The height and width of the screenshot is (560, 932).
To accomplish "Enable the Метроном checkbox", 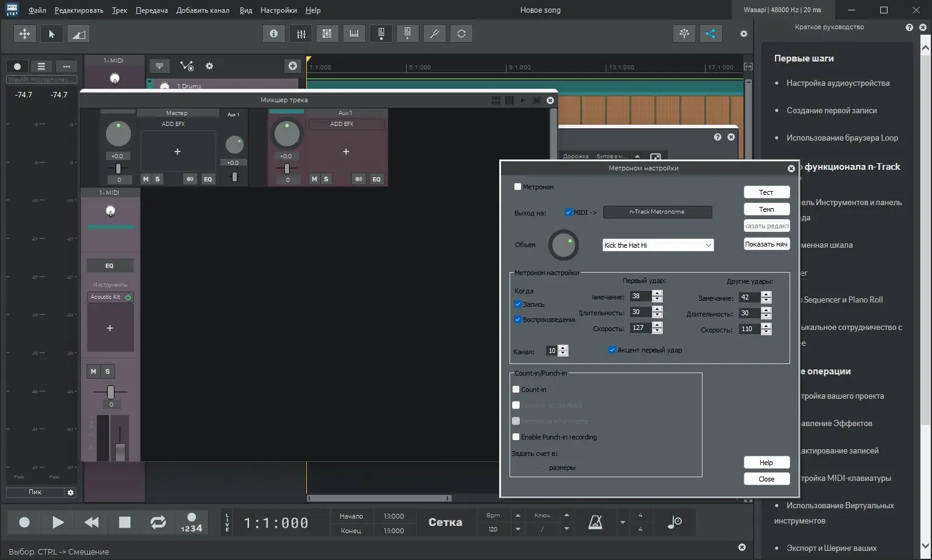I will 517,187.
